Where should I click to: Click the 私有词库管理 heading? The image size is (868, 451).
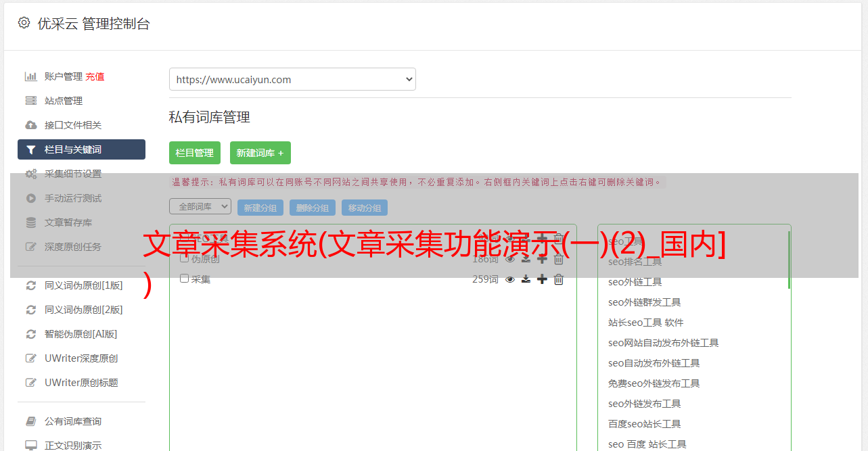tap(210, 117)
